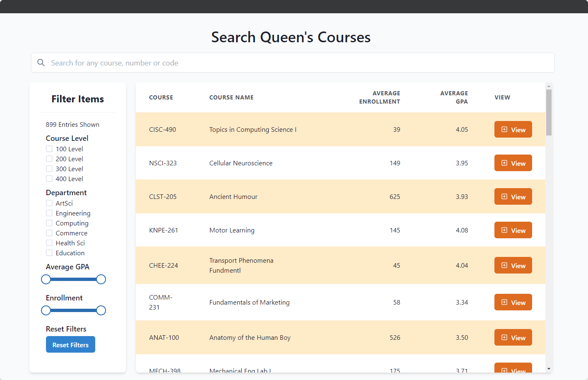This screenshot has height=380, width=588.
Task: Click the plus icon in ANAT-100 View button
Action: [504, 338]
